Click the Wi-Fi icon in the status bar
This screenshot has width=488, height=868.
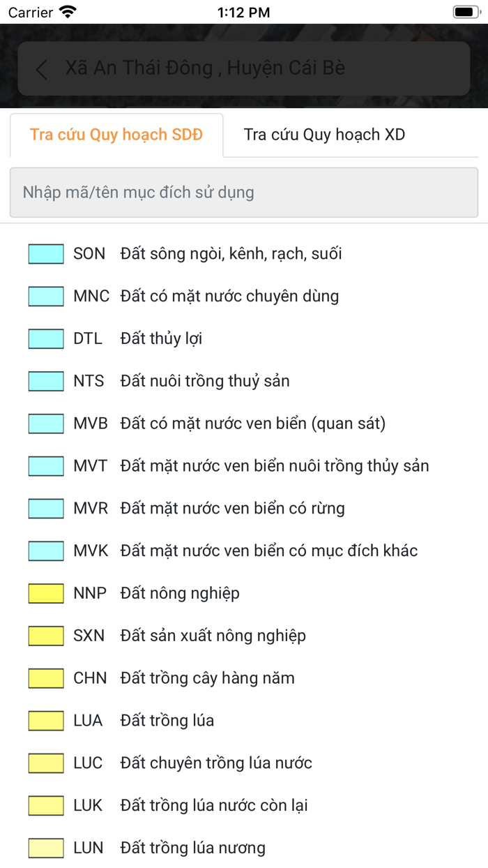pos(66,11)
